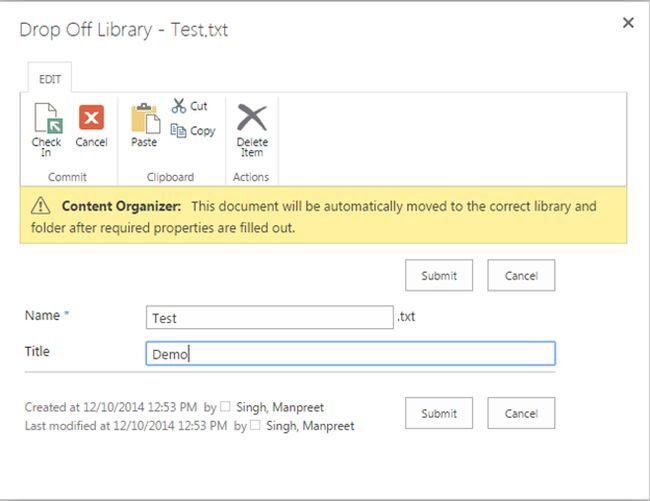The height and width of the screenshot is (501, 650).
Task: Click the Content Organizer warning triangle icon
Action: point(40,206)
